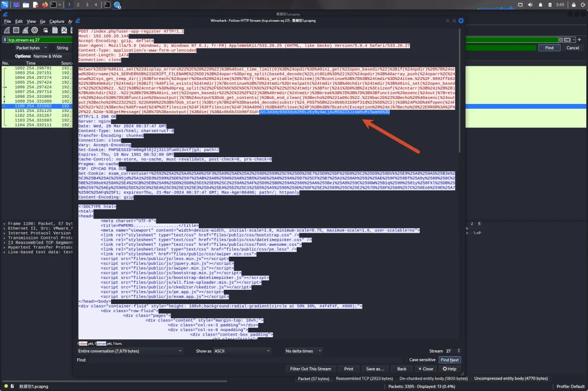Viewport: 588px width, 391px height.
Task: Select packet 1104 in the packet list
Action: [x=38, y=125]
